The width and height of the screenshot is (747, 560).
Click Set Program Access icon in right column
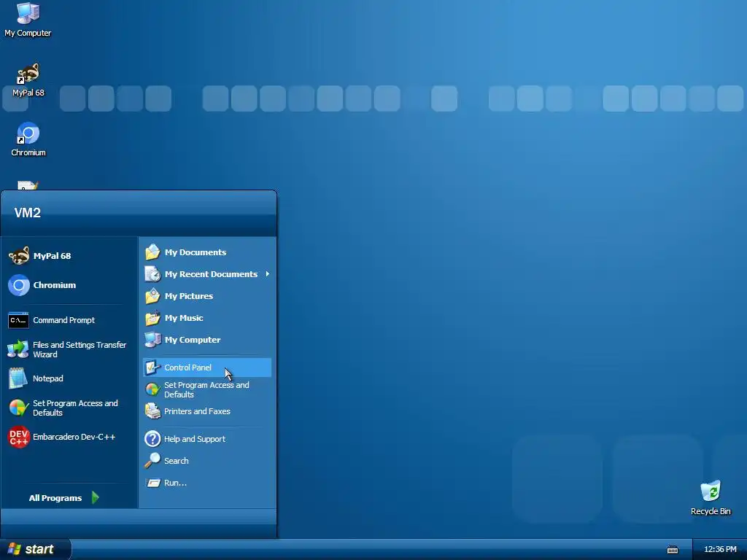coord(152,389)
